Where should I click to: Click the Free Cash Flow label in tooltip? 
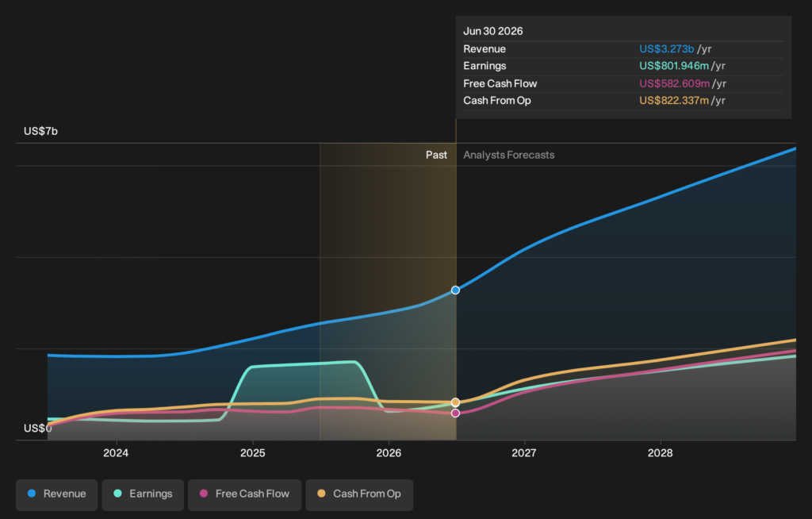pyautogui.click(x=500, y=83)
